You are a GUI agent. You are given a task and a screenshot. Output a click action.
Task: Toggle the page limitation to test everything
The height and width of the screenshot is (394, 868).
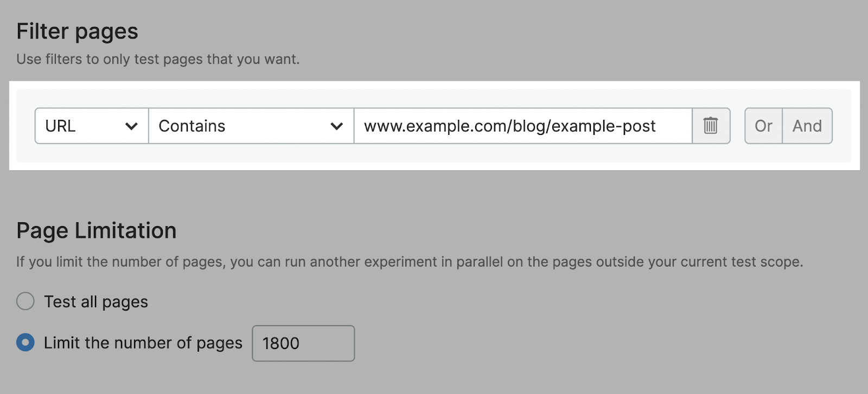pos(25,301)
